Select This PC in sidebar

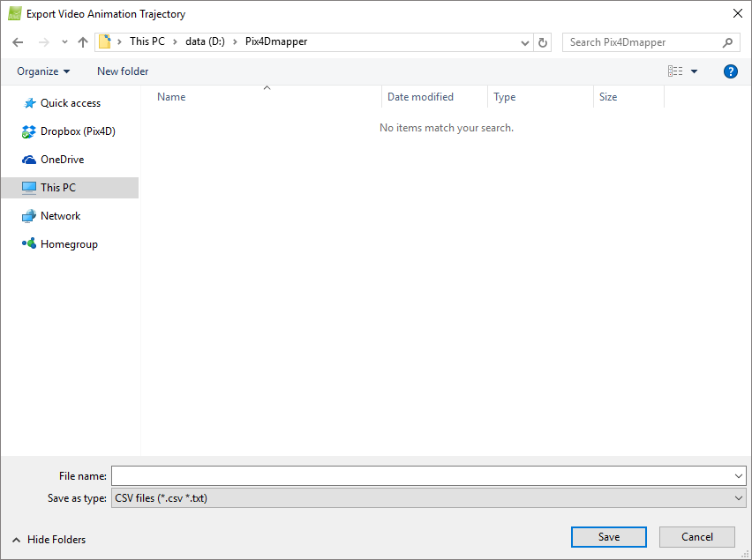57,188
